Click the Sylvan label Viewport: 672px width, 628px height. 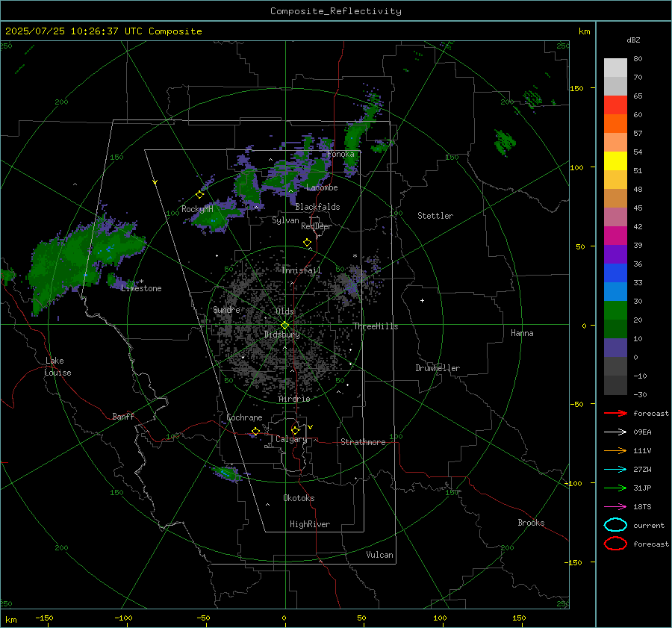pyautogui.click(x=285, y=220)
